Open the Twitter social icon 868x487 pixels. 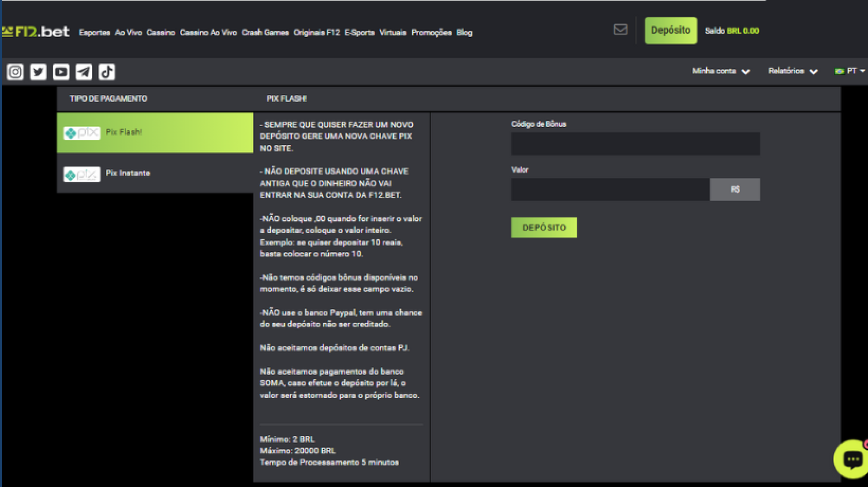(38, 72)
